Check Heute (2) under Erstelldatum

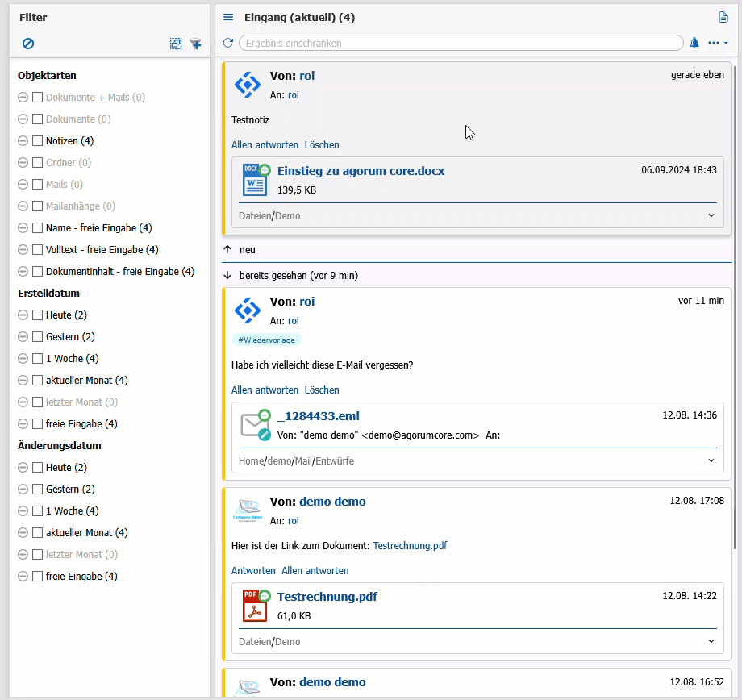37,315
